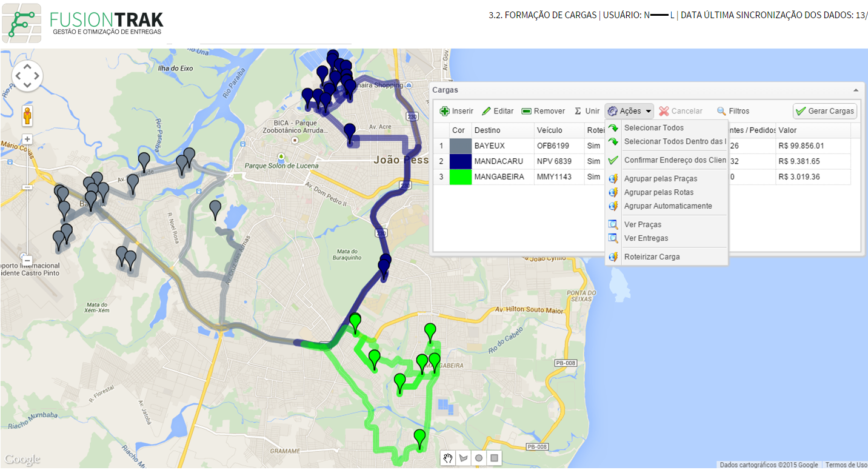Click the GRAMAME map label
This screenshot has height=470, width=868.
tap(285, 451)
